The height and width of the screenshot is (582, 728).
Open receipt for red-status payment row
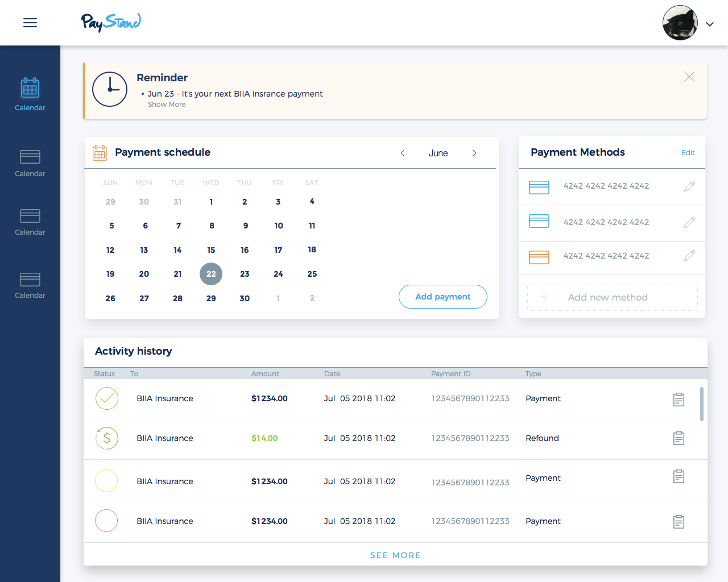(x=679, y=521)
